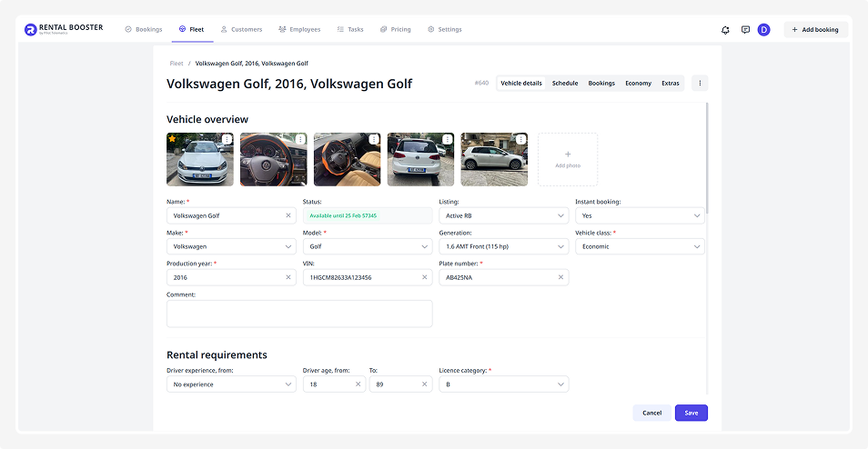This screenshot has height=449, width=868.
Task: Click the notifications bell icon
Action: (x=725, y=30)
